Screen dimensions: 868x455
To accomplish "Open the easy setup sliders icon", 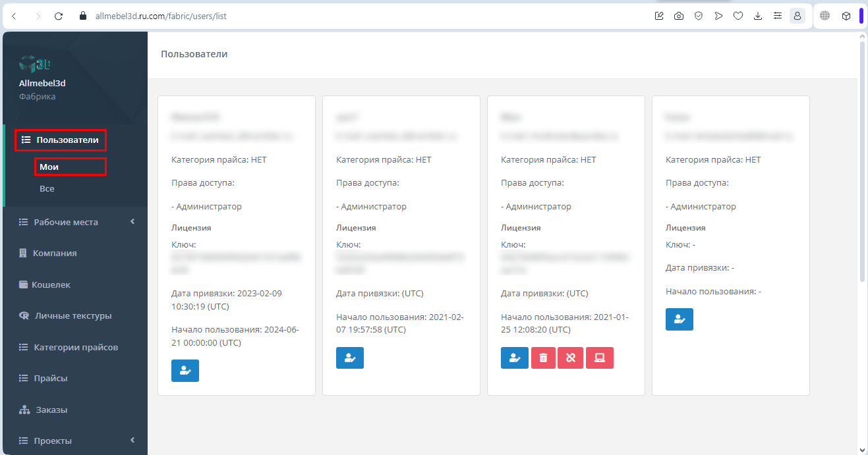I will 778,16.
